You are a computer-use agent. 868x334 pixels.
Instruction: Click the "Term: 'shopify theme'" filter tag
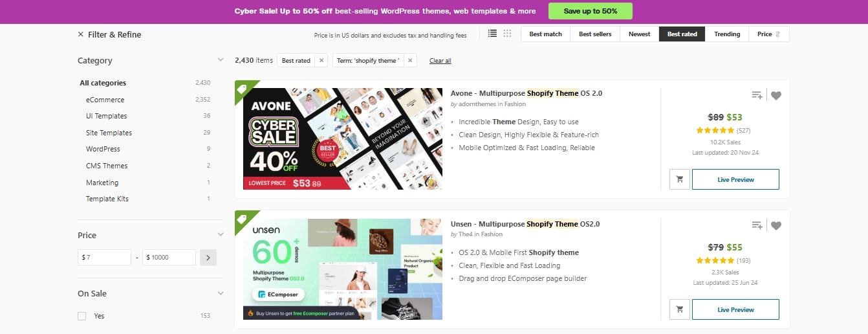pos(368,60)
